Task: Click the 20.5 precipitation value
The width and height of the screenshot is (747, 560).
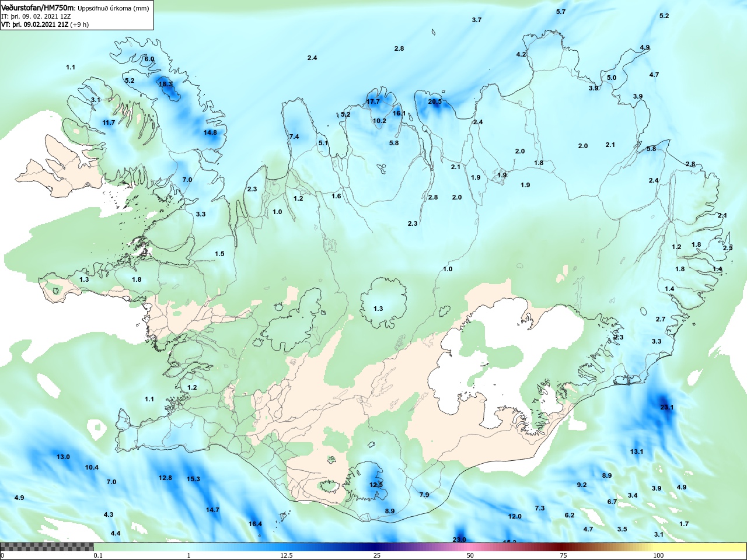Action: pyautogui.click(x=435, y=101)
